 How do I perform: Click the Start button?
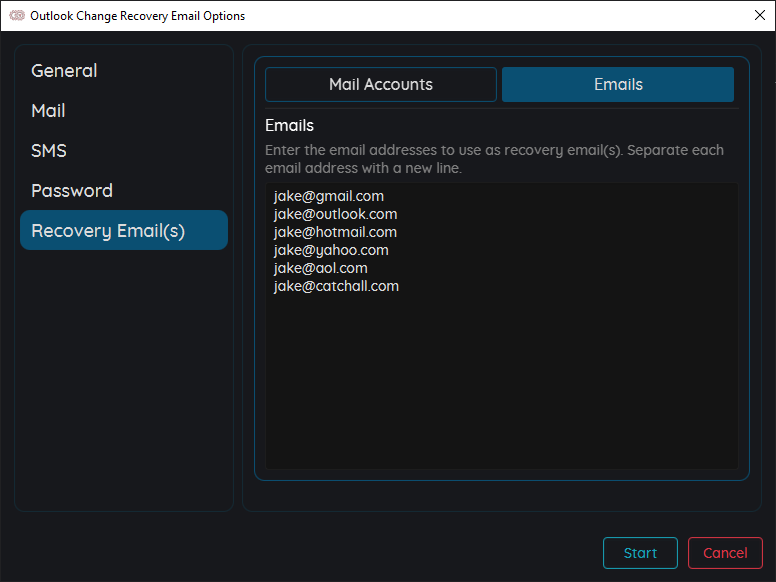[x=640, y=553]
